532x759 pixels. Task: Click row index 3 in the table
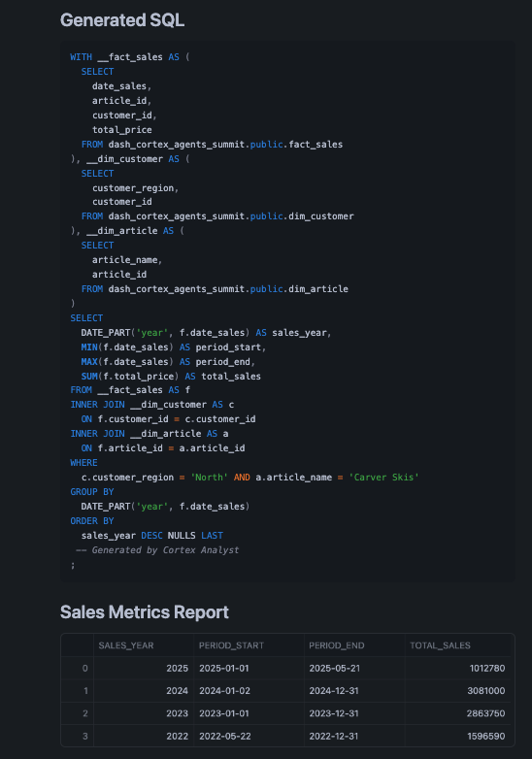pyautogui.click(x=85, y=737)
